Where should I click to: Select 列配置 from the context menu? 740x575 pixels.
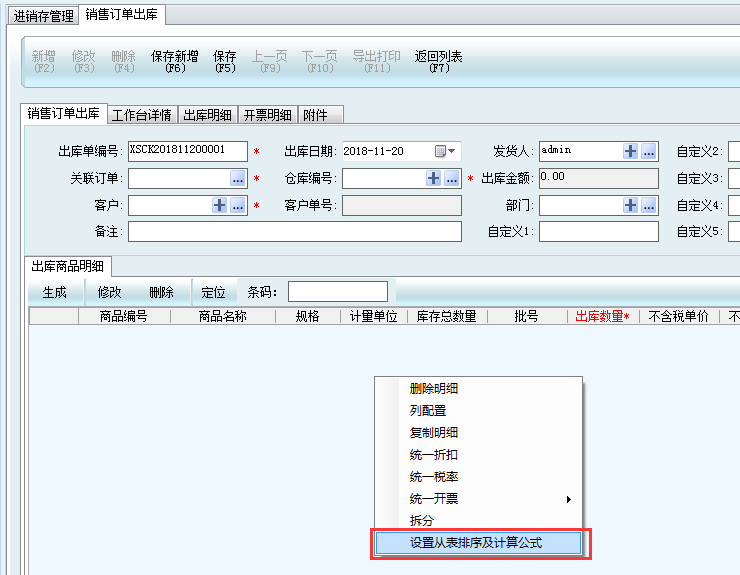428,411
